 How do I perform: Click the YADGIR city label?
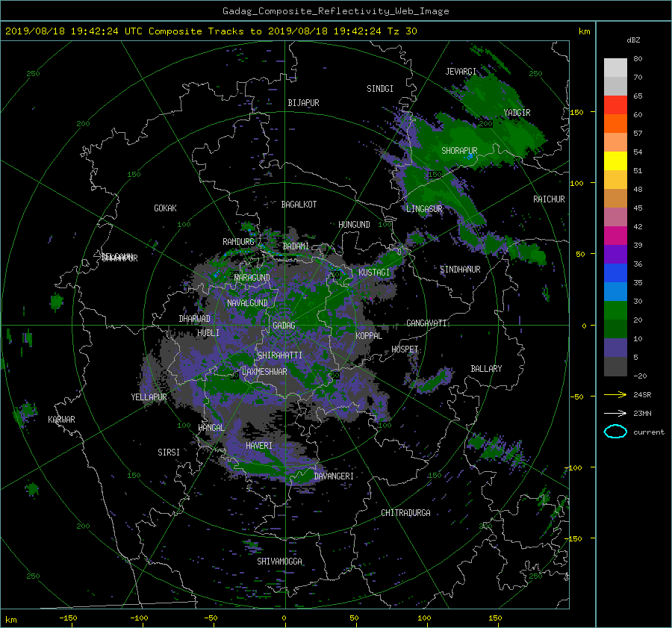click(517, 113)
